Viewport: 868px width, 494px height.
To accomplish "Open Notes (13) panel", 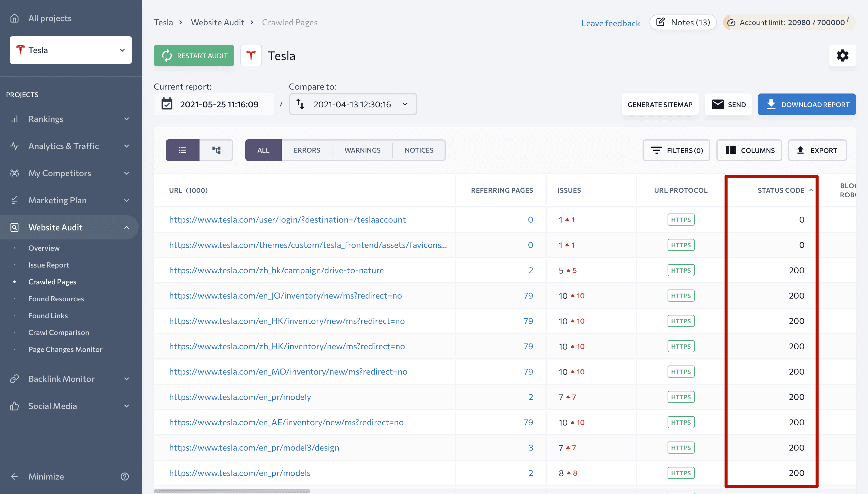I will click(x=683, y=22).
